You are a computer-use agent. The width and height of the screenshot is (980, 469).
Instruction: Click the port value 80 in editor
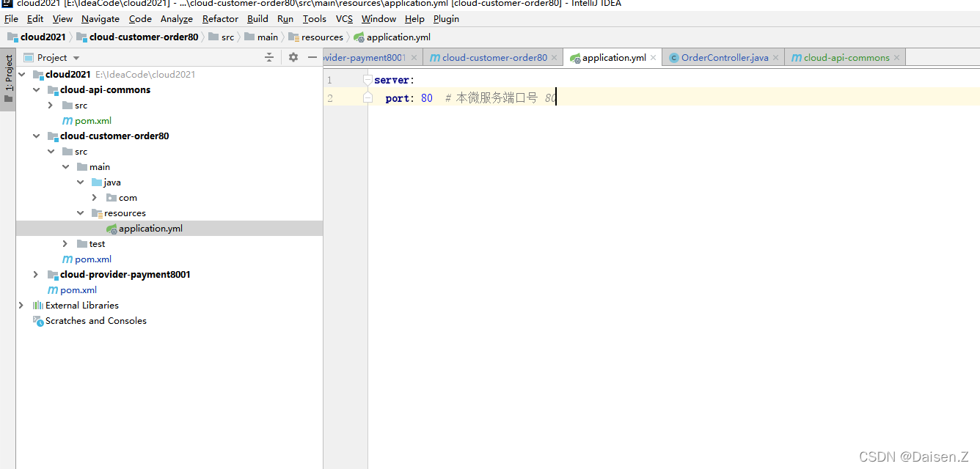427,98
